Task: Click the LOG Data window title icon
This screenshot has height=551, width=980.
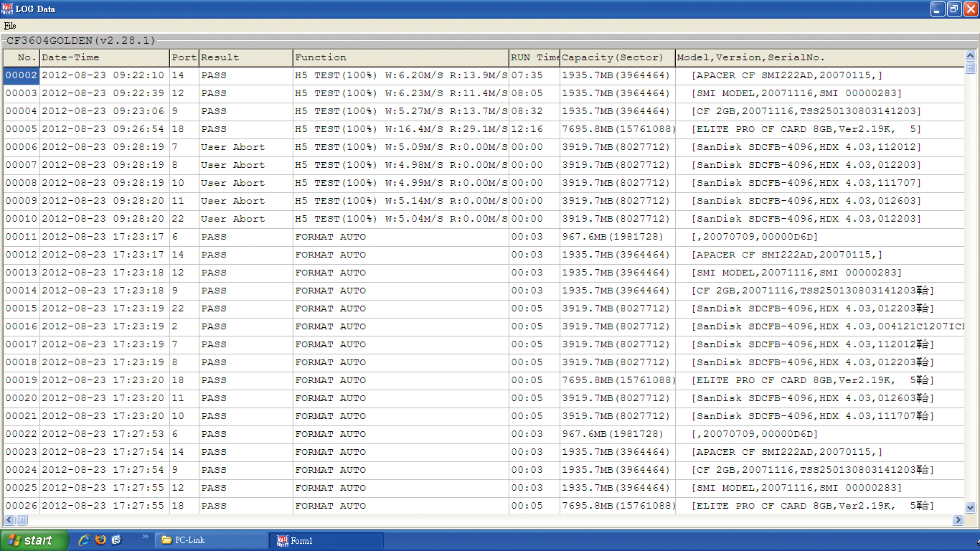Action: click(8, 9)
